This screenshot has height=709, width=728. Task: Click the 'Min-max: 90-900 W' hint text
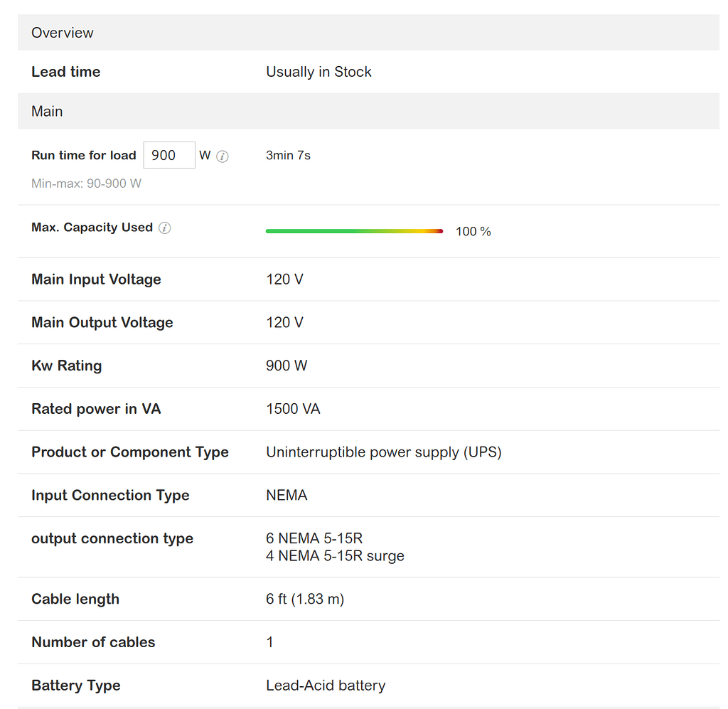(86, 183)
